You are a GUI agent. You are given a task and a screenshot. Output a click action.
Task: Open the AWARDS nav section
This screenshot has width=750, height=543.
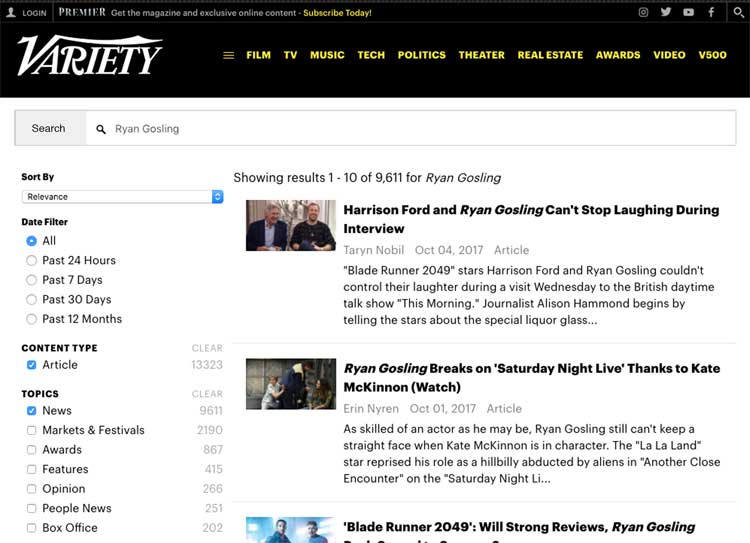[x=618, y=55]
